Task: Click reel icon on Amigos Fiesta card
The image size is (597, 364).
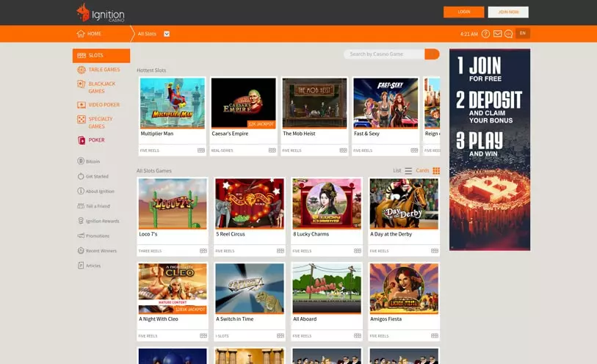Action: [435, 335]
